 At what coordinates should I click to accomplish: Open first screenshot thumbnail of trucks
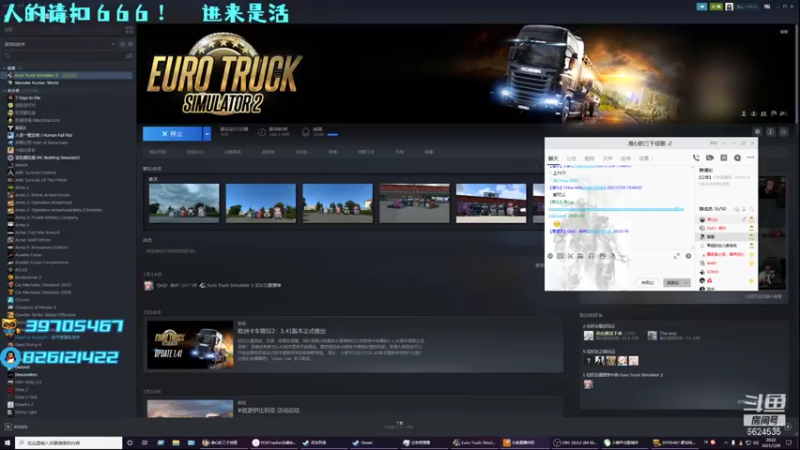pos(184,203)
